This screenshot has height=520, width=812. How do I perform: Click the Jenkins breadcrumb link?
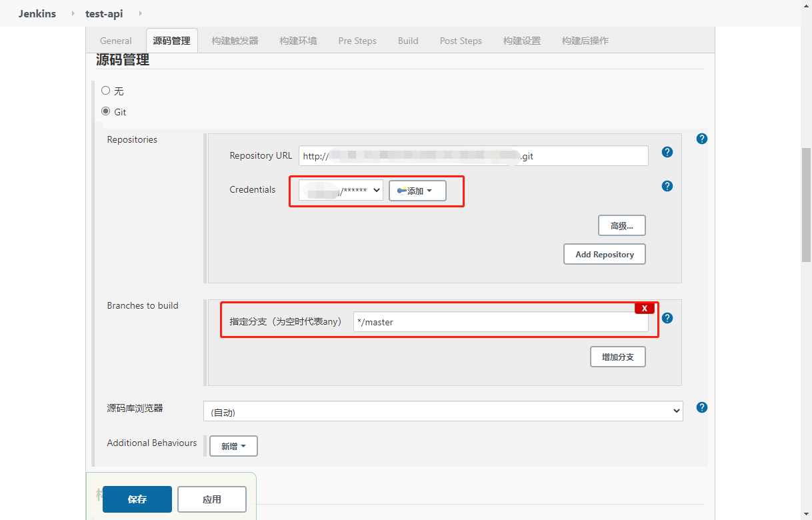coord(37,13)
